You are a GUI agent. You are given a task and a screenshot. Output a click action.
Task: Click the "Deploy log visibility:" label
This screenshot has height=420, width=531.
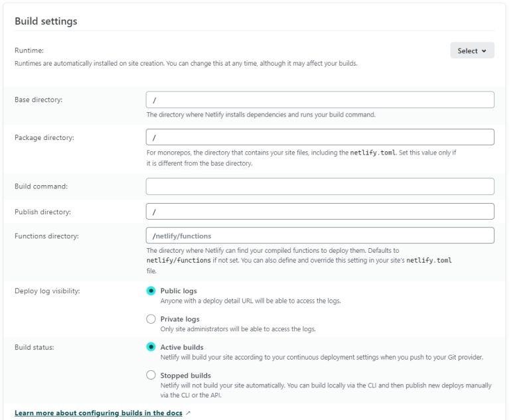point(47,291)
